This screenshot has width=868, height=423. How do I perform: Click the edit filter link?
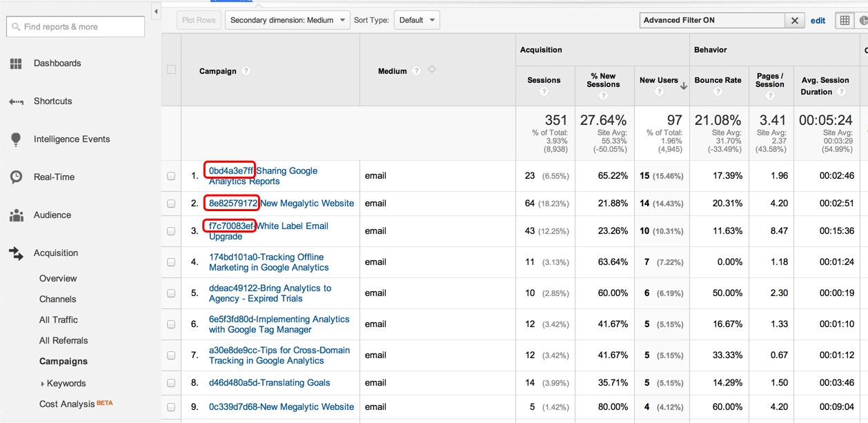coord(818,21)
